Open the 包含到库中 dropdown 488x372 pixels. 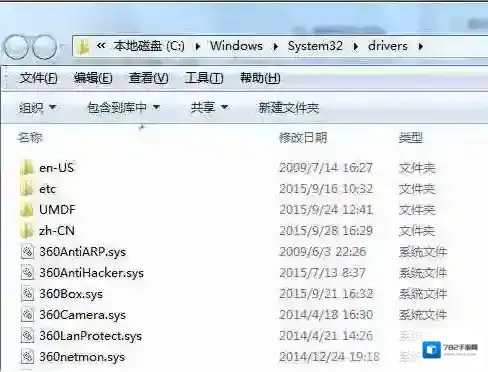pos(123,107)
